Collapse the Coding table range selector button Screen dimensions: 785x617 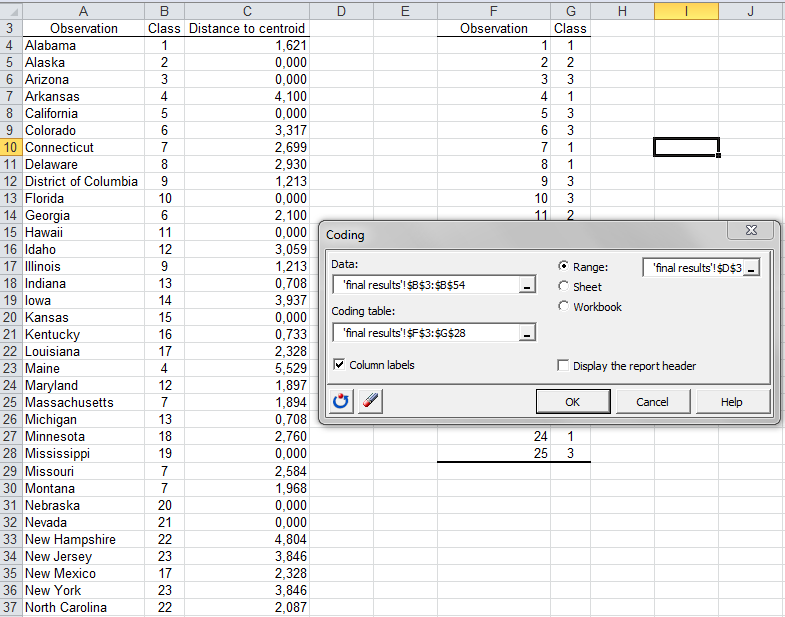[527, 333]
